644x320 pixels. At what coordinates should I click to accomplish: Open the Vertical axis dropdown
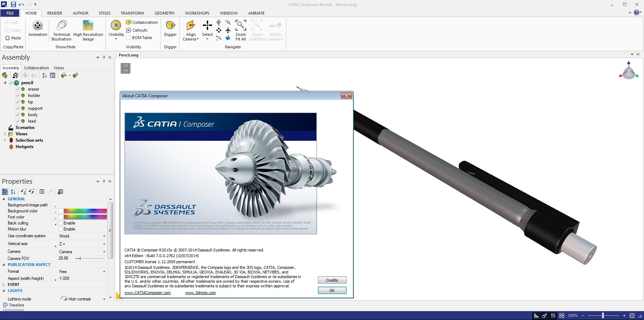104,244
